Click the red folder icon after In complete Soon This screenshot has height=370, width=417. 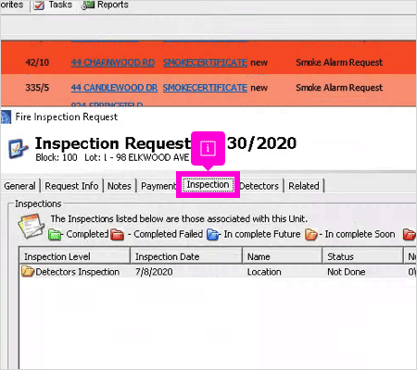click(x=409, y=235)
